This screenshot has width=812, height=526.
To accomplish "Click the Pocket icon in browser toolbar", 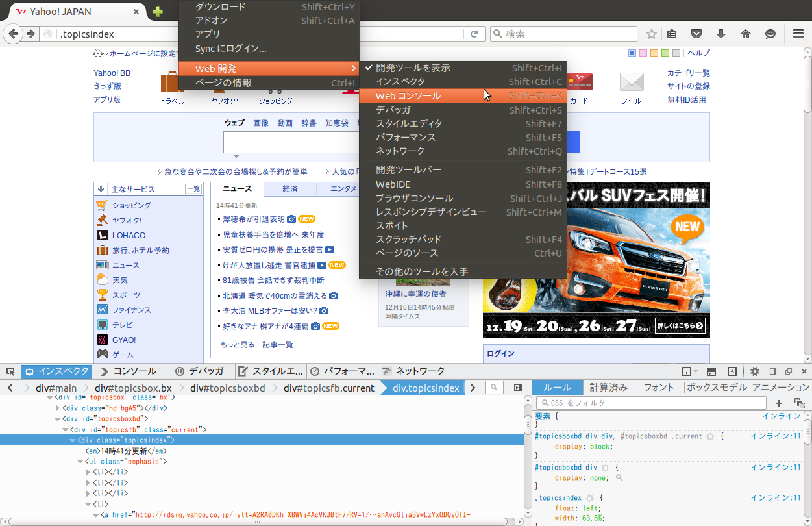I will click(x=696, y=34).
